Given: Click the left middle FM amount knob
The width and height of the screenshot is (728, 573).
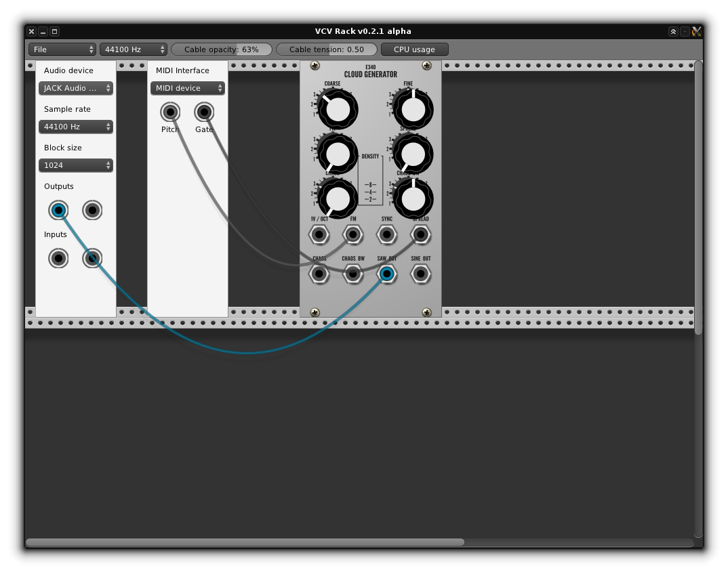Looking at the screenshot, I should coord(338,154).
